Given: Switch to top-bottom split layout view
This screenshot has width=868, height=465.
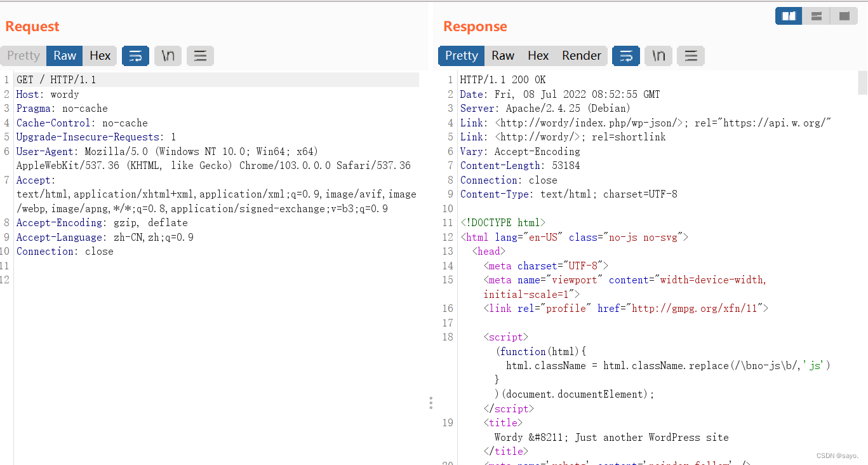Looking at the screenshot, I should tap(817, 16).
